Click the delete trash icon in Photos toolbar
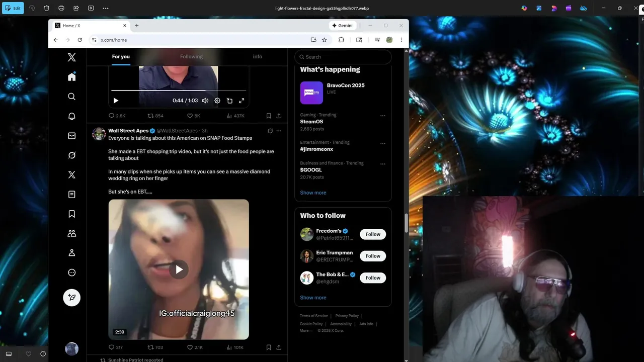 point(46,8)
